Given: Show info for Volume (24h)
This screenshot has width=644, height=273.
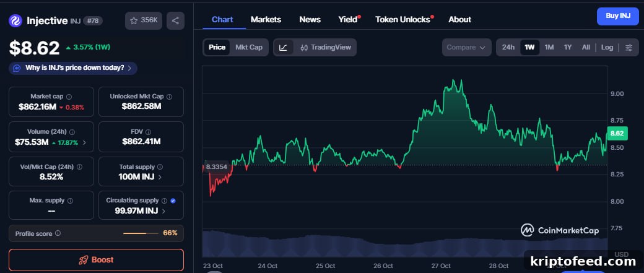Looking at the screenshot, I should click(72, 132).
